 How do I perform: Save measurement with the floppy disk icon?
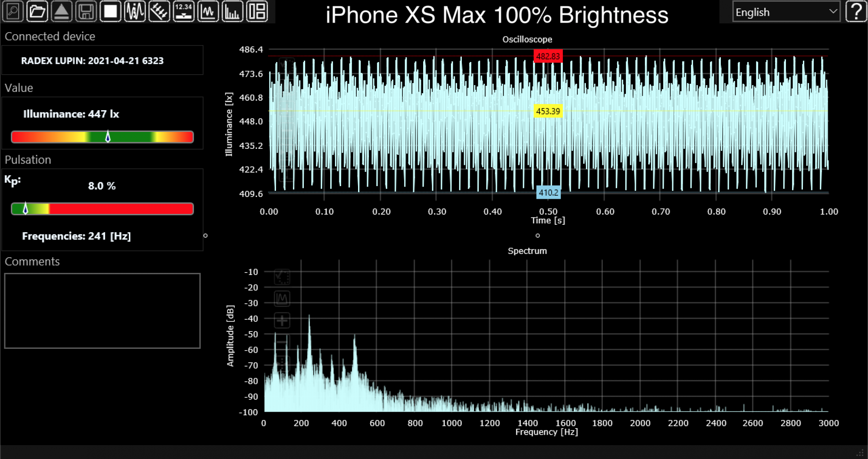pos(86,11)
